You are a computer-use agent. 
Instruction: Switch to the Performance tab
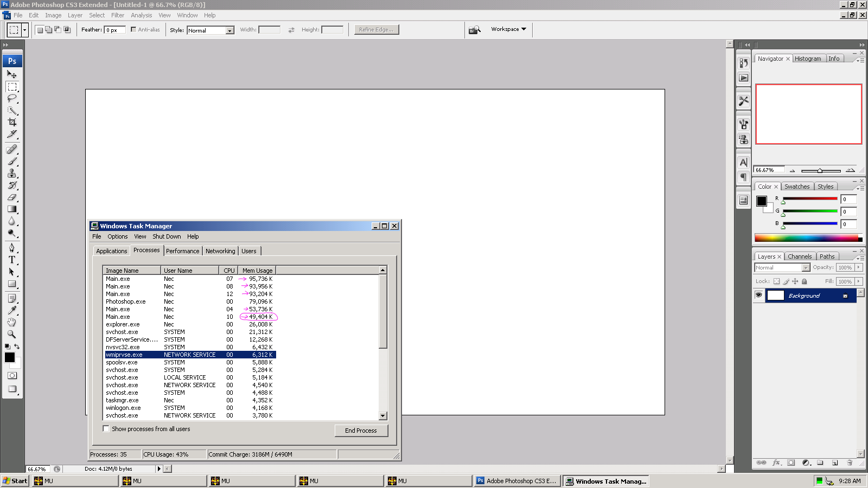pyautogui.click(x=183, y=251)
